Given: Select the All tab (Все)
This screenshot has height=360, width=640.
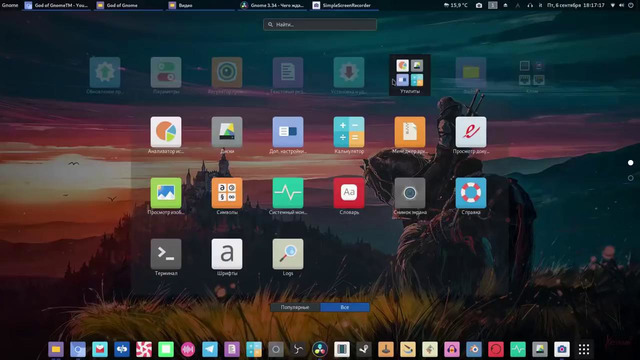Looking at the screenshot, I should pos(345,307).
